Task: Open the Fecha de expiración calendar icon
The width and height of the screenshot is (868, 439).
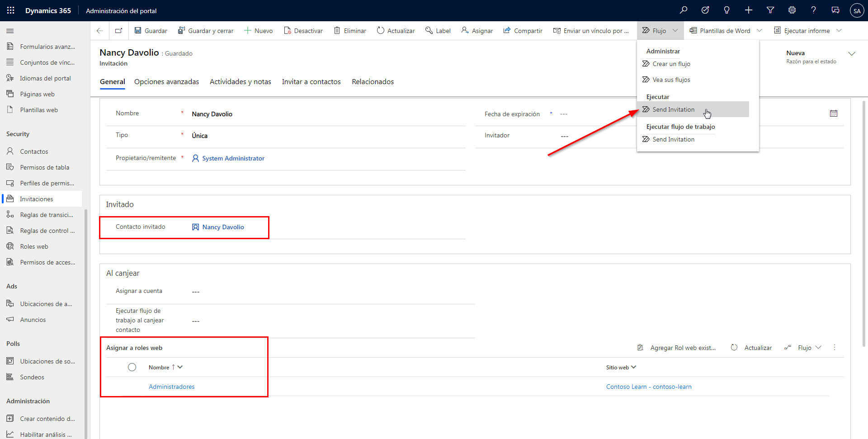Action: [834, 113]
